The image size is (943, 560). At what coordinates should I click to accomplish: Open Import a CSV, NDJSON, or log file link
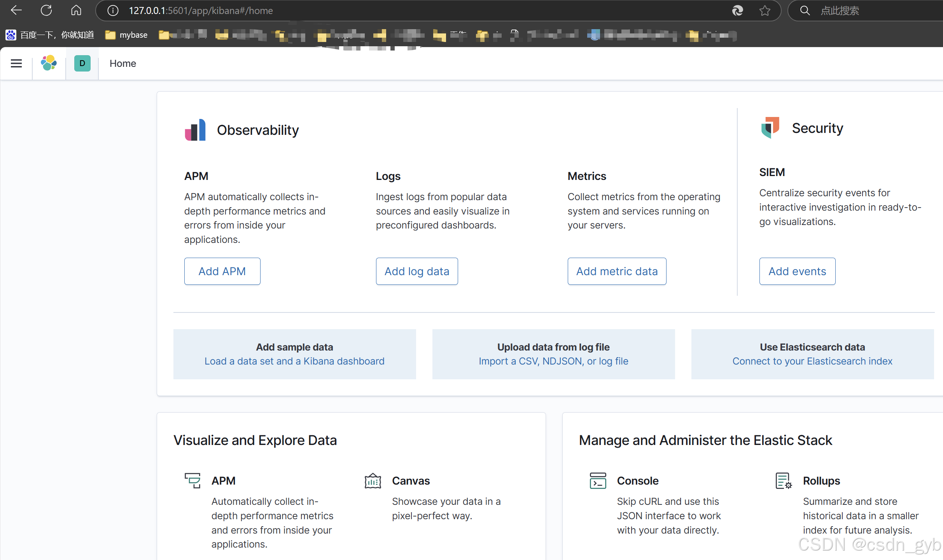(x=553, y=361)
